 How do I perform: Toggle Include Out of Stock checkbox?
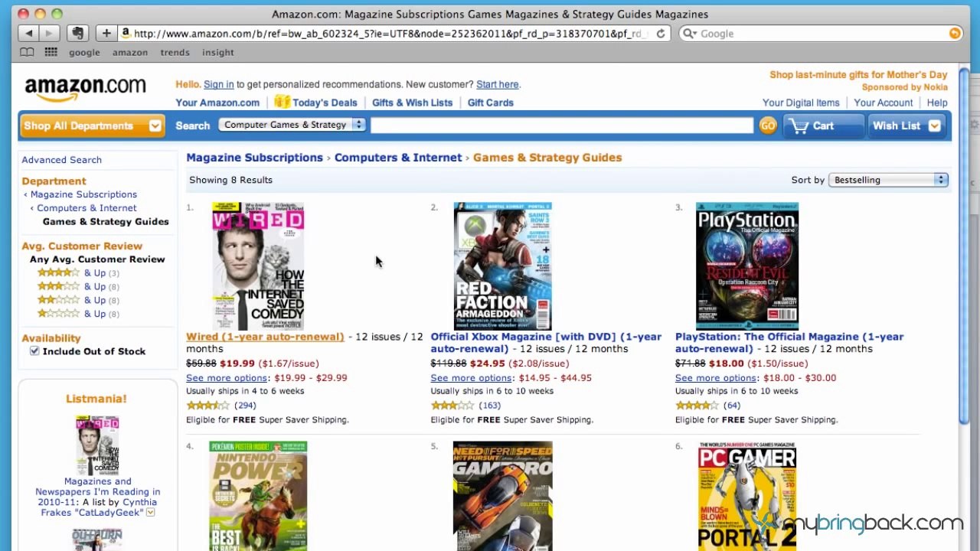pyautogui.click(x=34, y=351)
